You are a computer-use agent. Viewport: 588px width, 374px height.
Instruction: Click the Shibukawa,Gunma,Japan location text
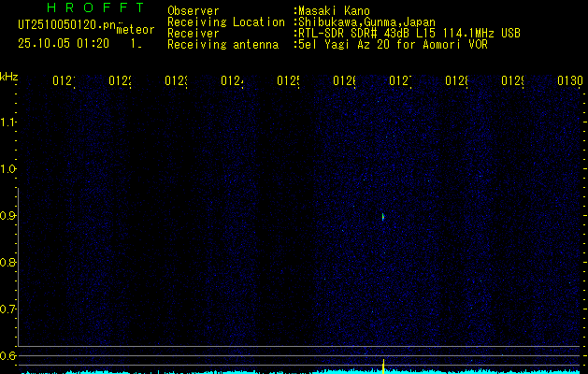(x=366, y=22)
